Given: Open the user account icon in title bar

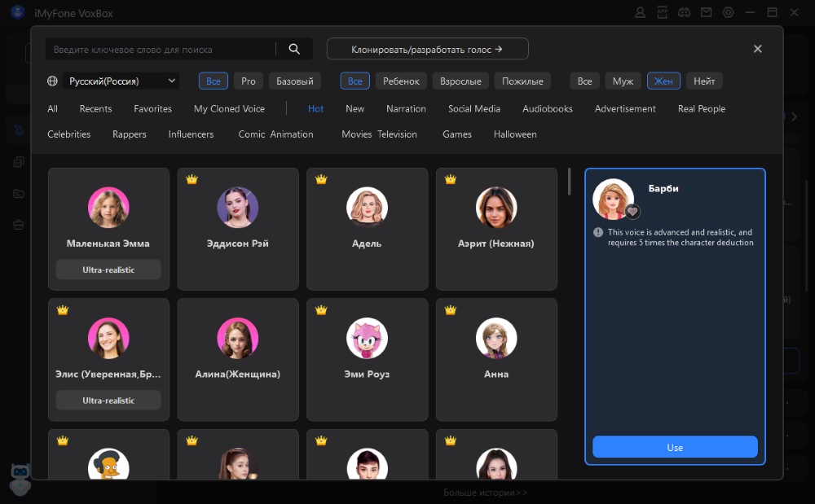Looking at the screenshot, I should tap(640, 13).
